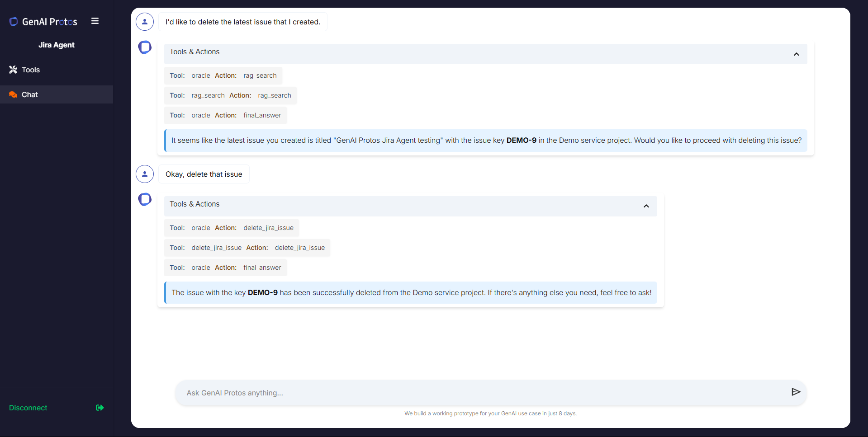Viewport: 868px width, 437px height.
Task: Click the oracle rag_search tool row
Action: [x=223, y=75]
